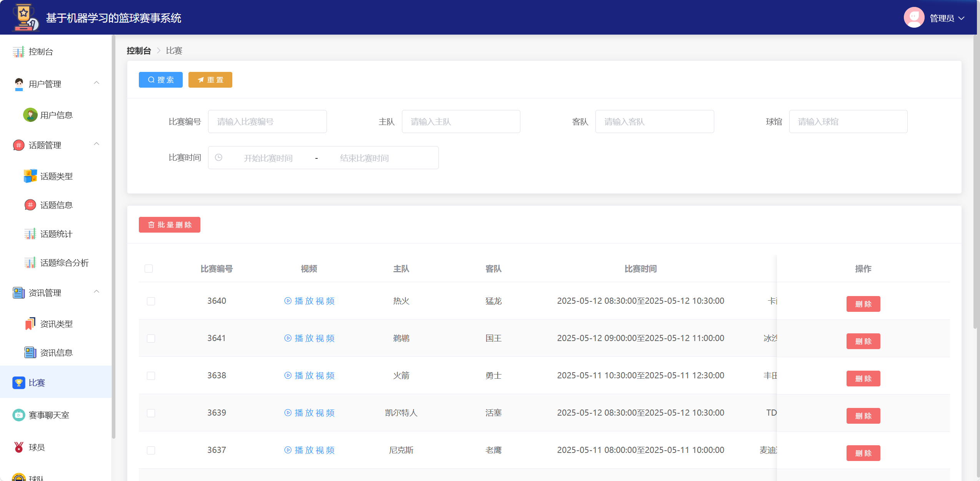980x481 pixels.
Task: Click the 用户管理 person icon
Action: (x=18, y=84)
